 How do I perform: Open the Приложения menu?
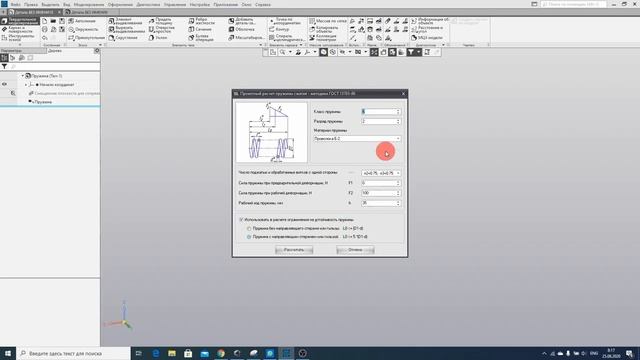point(225,4)
